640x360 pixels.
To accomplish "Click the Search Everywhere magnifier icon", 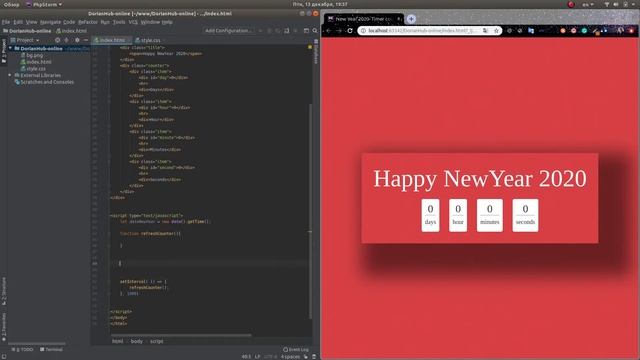I will 315,31.
